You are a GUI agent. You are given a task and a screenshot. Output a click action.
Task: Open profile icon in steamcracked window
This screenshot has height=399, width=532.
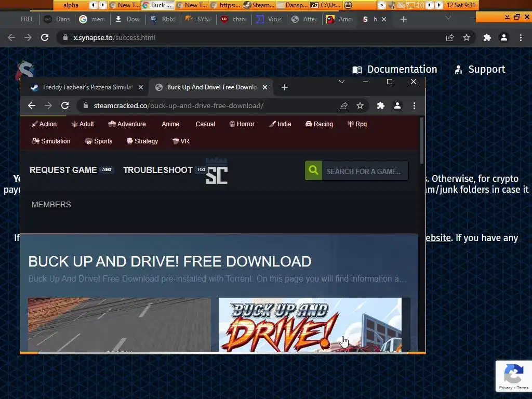click(x=397, y=105)
